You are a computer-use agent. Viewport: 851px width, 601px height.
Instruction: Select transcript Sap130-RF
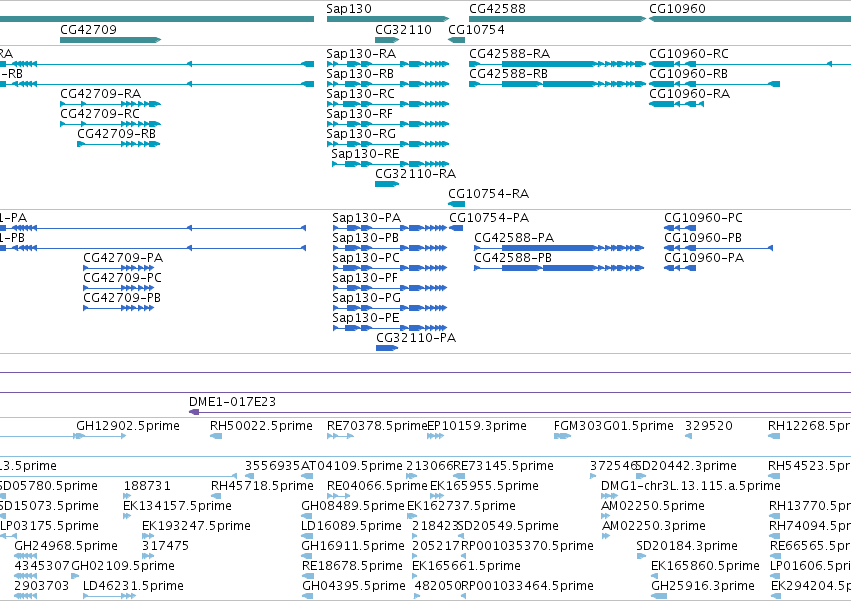359,114
